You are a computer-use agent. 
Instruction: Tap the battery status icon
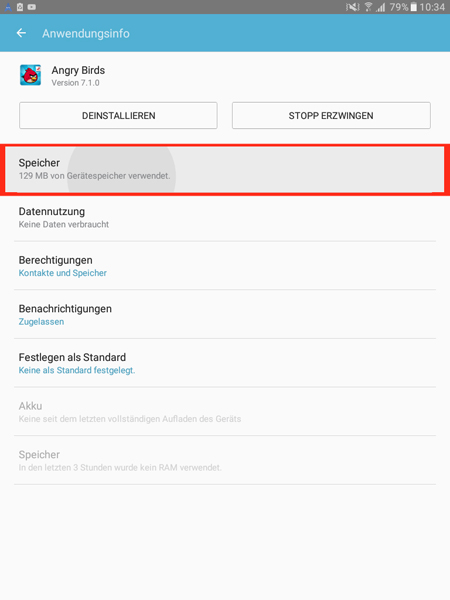pos(413,7)
